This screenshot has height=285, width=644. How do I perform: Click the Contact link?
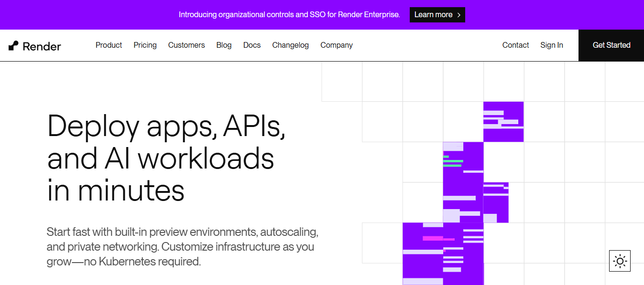[515, 45]
